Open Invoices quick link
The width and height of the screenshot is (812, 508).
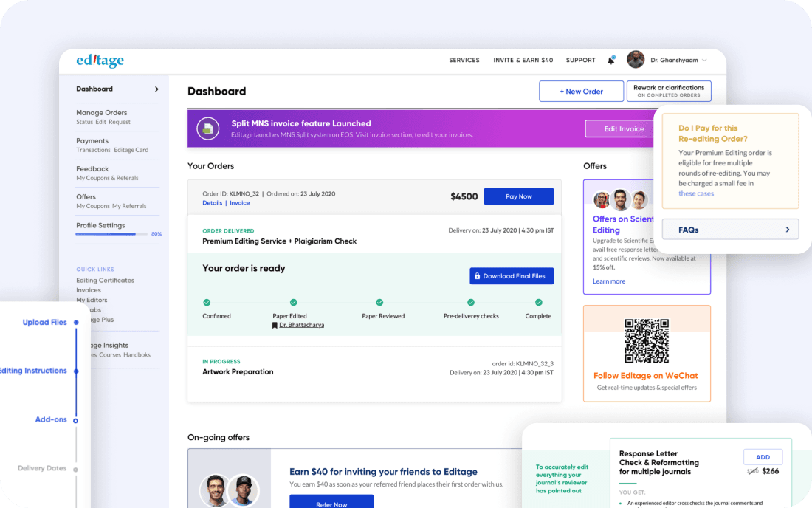pyautogui.click(x=89, y=290)
